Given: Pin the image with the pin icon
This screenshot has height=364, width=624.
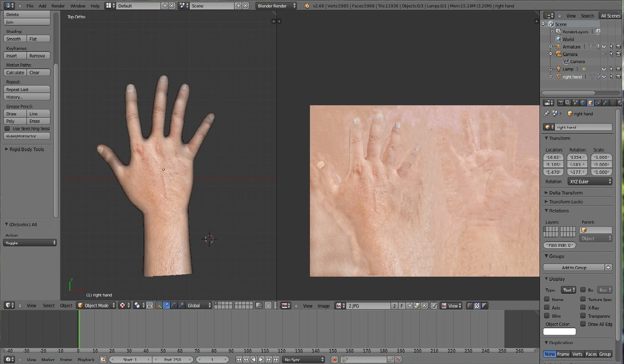Looking at the screenshot, I should click(x=434, y=306).
